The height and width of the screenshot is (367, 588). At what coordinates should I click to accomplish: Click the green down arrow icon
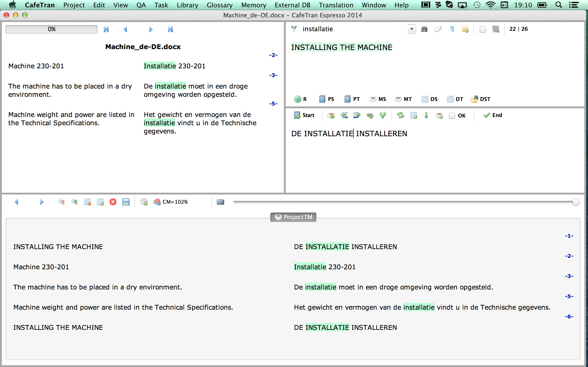click(x=426, y=115)
